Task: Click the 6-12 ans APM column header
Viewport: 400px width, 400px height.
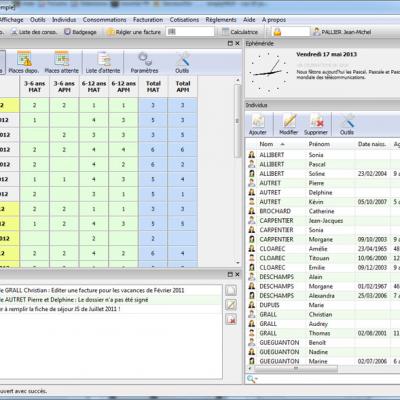Action: pos(123,87)
